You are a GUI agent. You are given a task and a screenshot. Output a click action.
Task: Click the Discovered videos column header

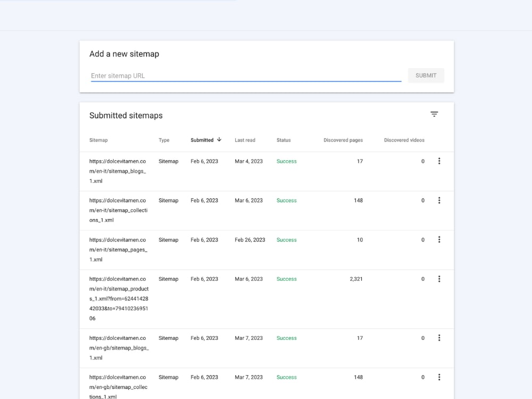(x=404, y=140)
